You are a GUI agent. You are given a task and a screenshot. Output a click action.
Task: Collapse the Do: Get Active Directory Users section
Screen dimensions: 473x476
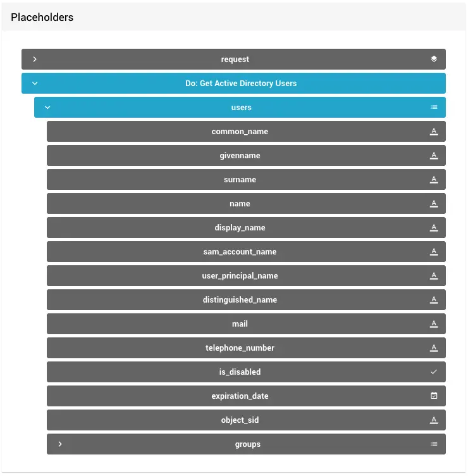click(x=35, y=84)
